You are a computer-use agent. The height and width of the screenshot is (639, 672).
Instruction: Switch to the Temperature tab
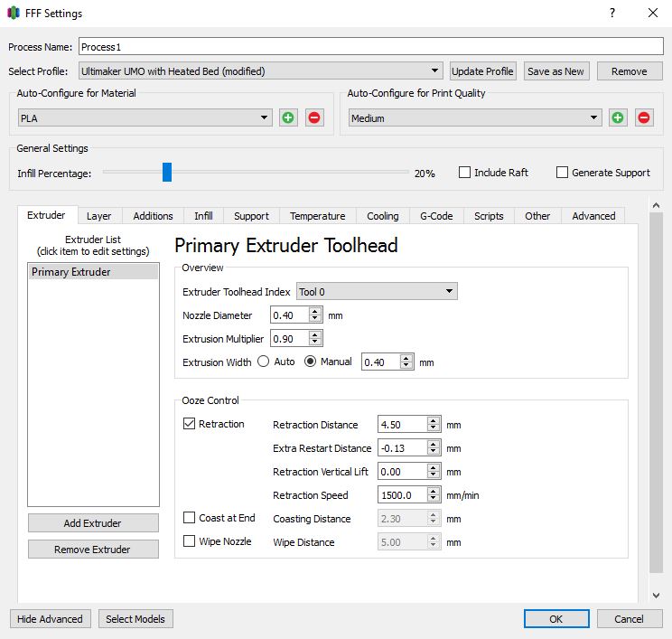pyautogui.click(x=317, y=216)
